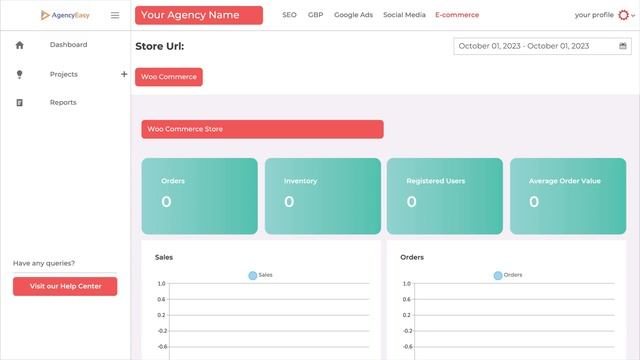Select the E-commerce tab
640x360 pixels.
pyautogui.click(x=457, y=15)
